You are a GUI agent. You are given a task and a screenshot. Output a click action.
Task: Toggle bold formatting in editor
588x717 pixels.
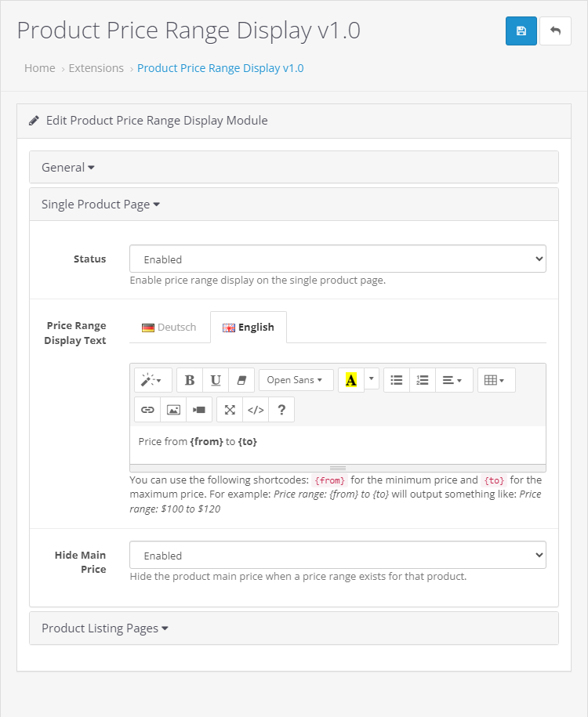190,380
